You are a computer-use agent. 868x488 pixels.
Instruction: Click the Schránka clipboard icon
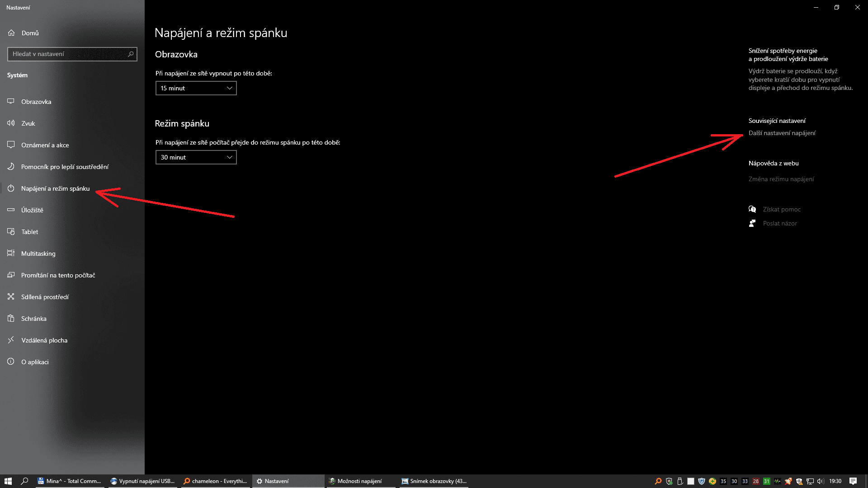[x=11, y=319]
